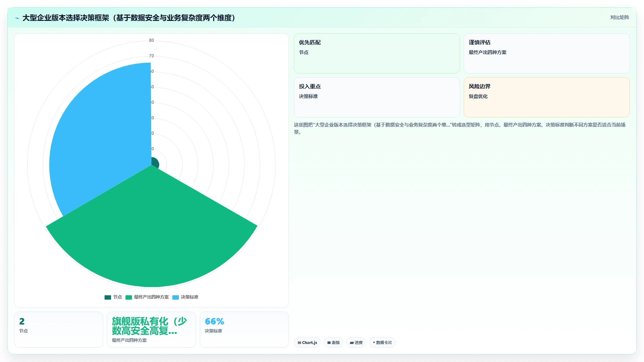Image resolution: width=644 pixels, height=362 pixels.
Task: Click 最终产出四种方案 text in 谨慎评估 card
Action: (488, 52)
